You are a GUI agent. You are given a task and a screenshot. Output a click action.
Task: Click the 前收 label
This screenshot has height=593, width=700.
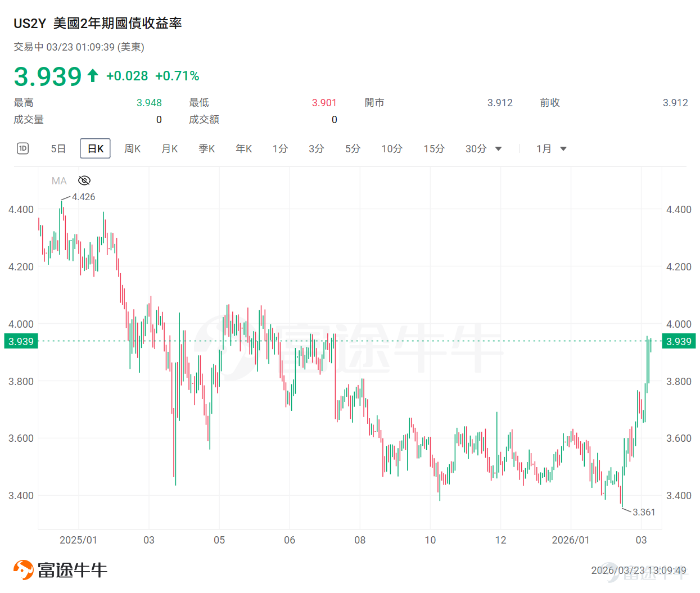point(550,102)
